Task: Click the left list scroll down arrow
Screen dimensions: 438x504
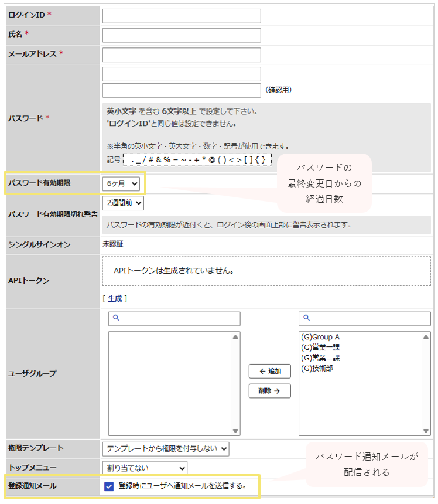Action: [235, 431]
